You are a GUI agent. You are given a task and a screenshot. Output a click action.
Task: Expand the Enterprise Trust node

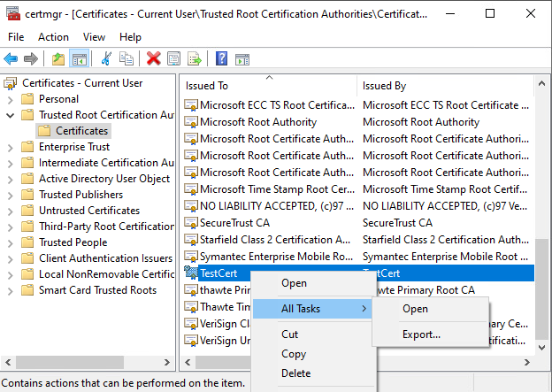click(x=11, y=148)
